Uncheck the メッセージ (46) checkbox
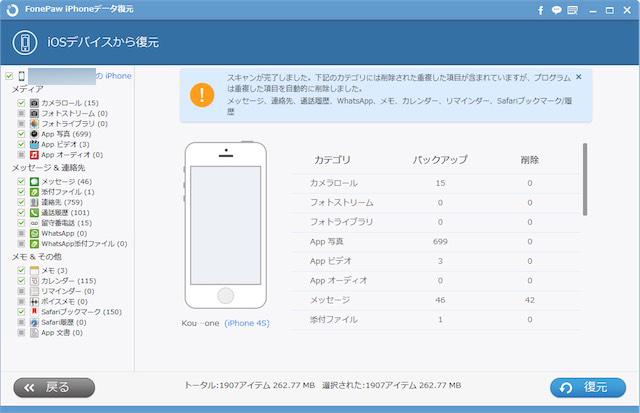This screenshot has height=413, width=640. [x=21, y=181]
